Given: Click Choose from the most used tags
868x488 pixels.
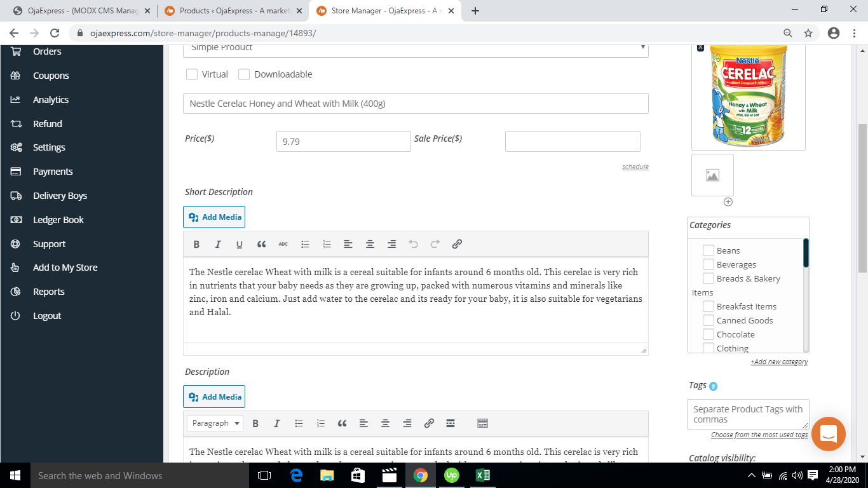Looking at the screenshot, I should [759, 435].
